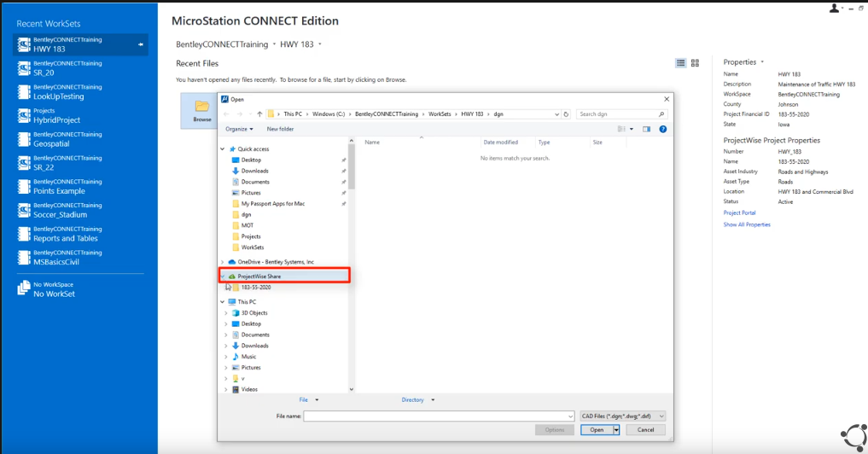Viewport: 868px width, 454px height.
Task: Open the HWY 183 recent WorkSet
Action: [x=80, y=44]
